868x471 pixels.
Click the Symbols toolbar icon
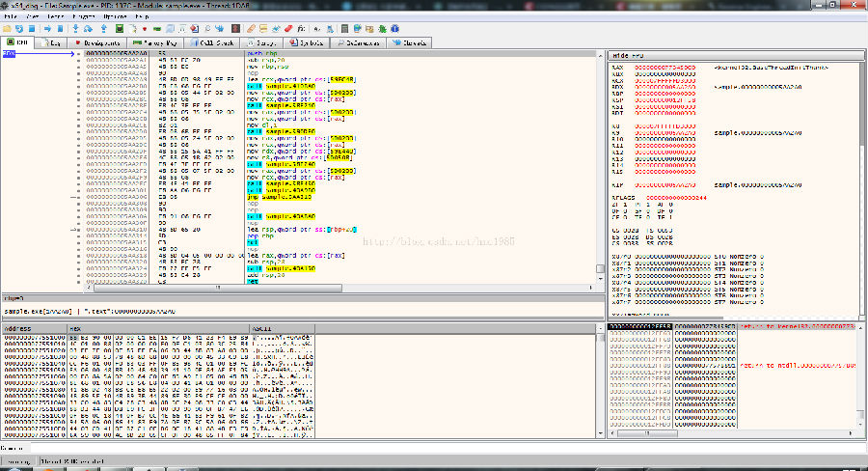(x=195, y=28)
